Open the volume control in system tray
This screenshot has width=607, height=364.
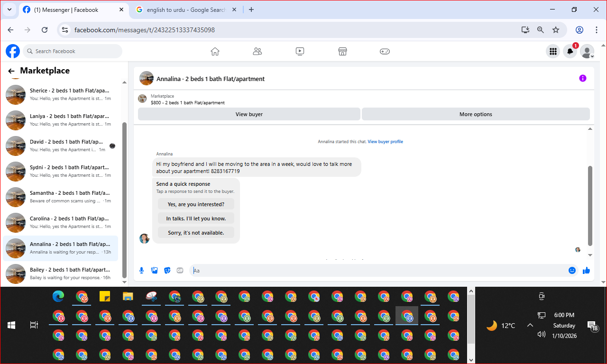click(x=542, y=334)
